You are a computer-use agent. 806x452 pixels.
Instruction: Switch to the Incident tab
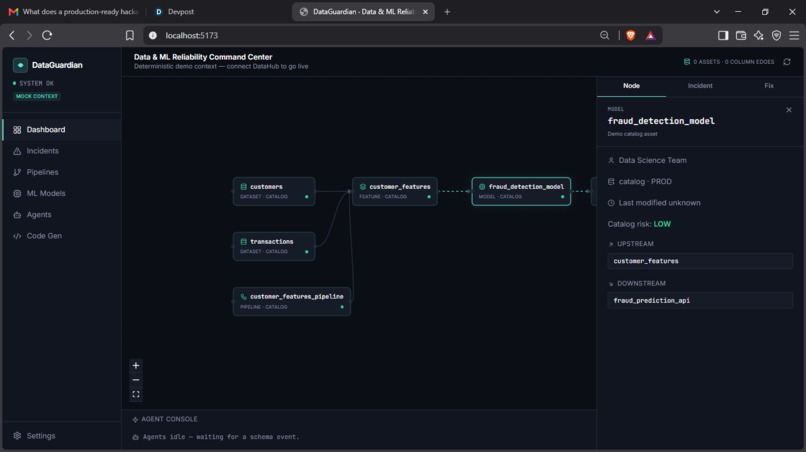[700, 86]
